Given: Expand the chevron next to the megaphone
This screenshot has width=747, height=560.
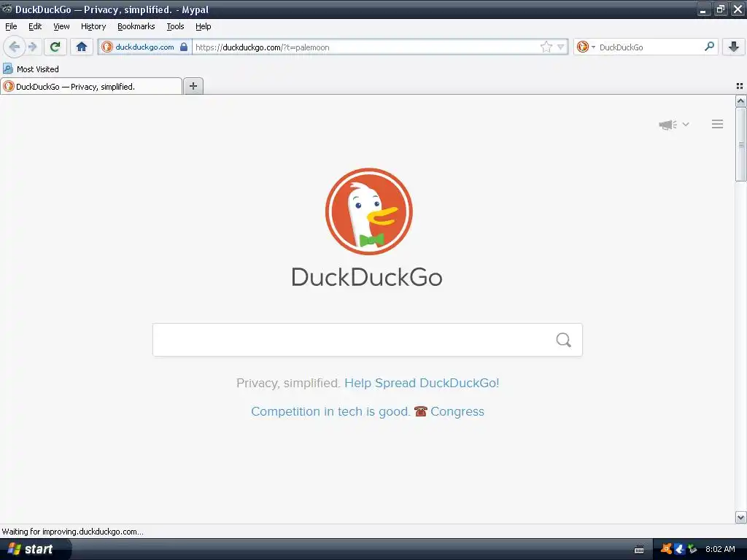Looking at the screenshot, I should pyautogui.click(x=686, y=124).
